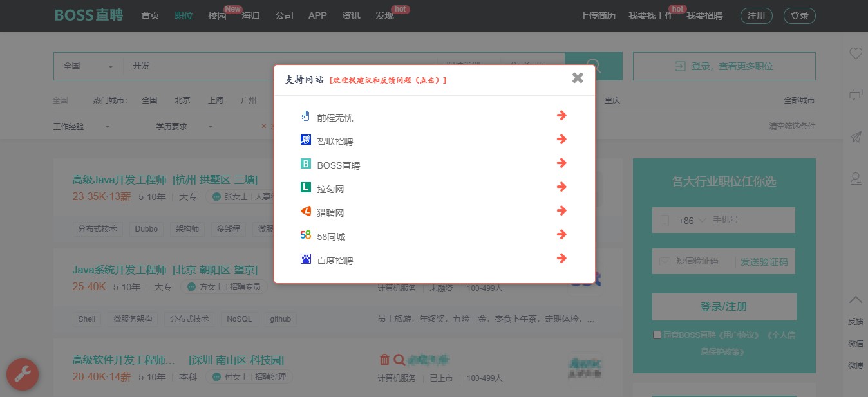Click the 智联招聘 site icon
This screenshot has height=397, width=868.
pos(306,140)
